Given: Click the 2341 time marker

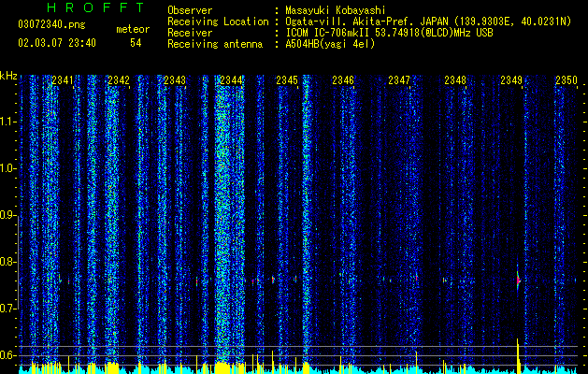Looking at the screenshot, I should pyautogui.click(x=63, y=80).
